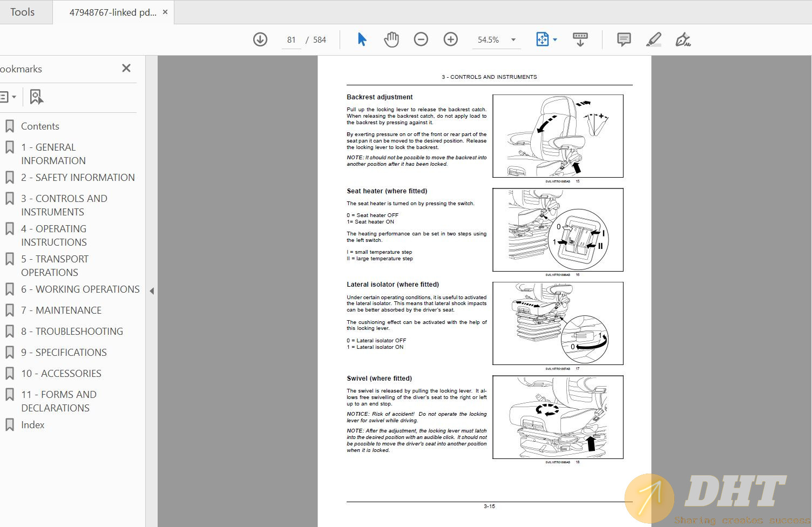Click the fit page icon

pyautogui.click(x=542, y=39)
